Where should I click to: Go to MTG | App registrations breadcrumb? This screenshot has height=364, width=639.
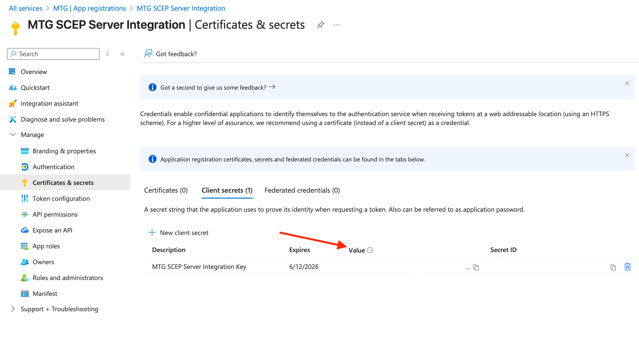tap(89, 8)
